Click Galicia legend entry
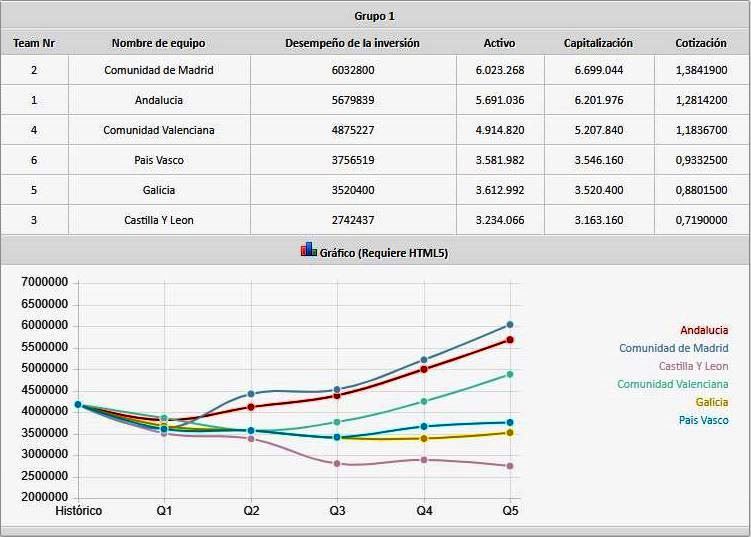 click(712, 402)
